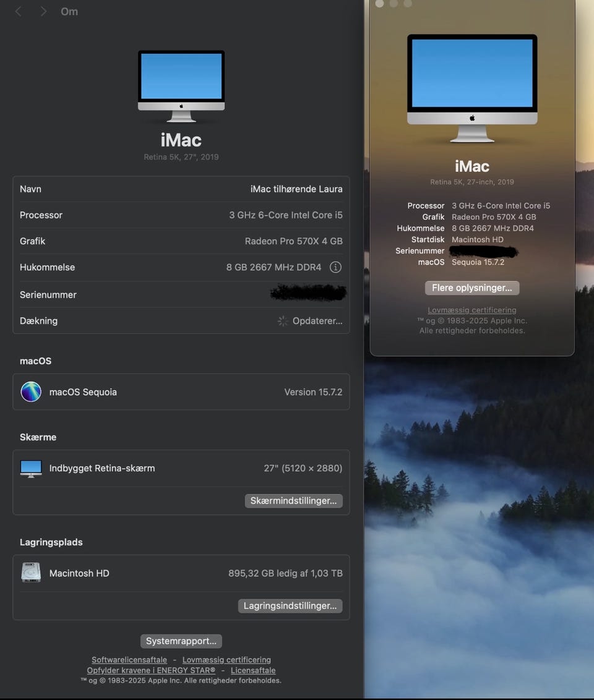This screenshot has width=594, height=700.
Task: Click the Version 15.7.2 text
Action: pyautogui.click(x=314, y=392)
